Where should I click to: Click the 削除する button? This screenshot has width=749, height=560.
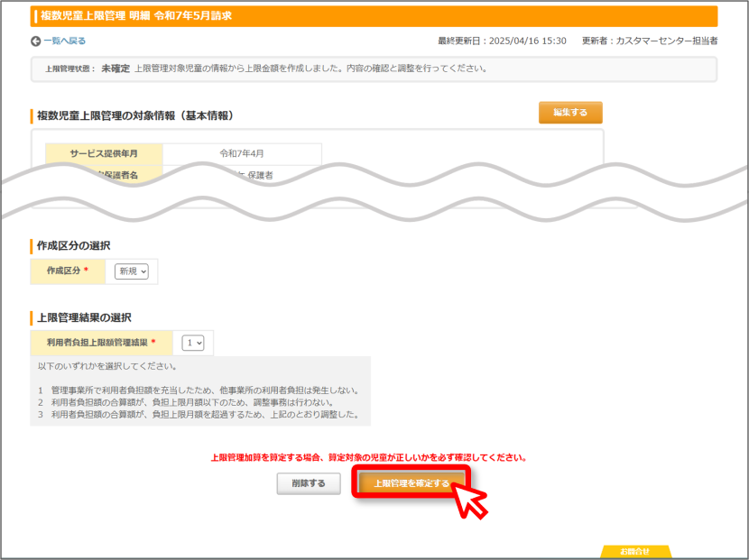coord(309,483)
